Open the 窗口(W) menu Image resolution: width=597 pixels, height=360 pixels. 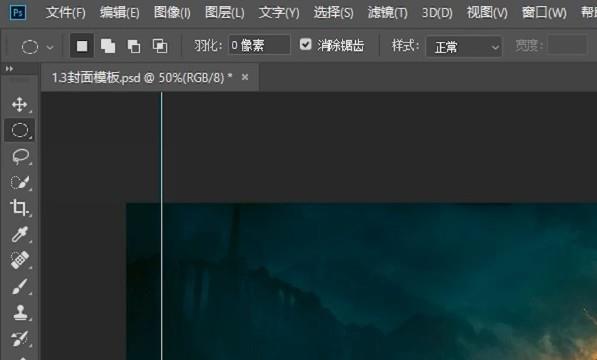coord(544,13)
